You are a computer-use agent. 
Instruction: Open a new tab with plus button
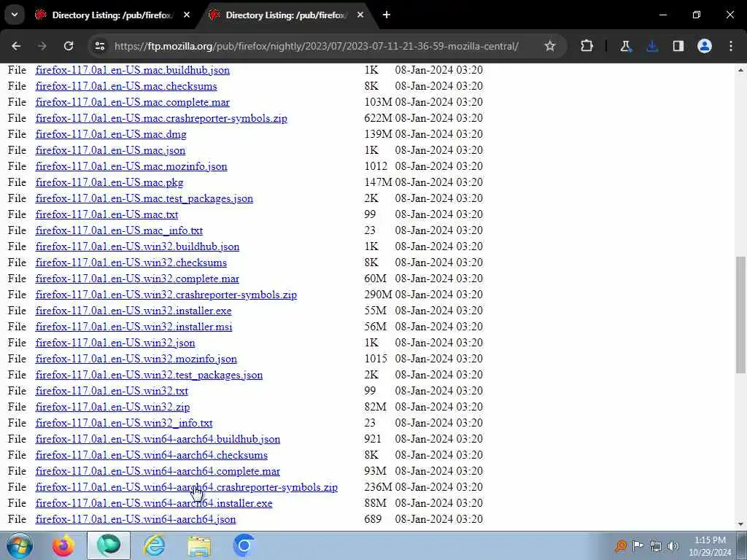(x=387, y=15)
